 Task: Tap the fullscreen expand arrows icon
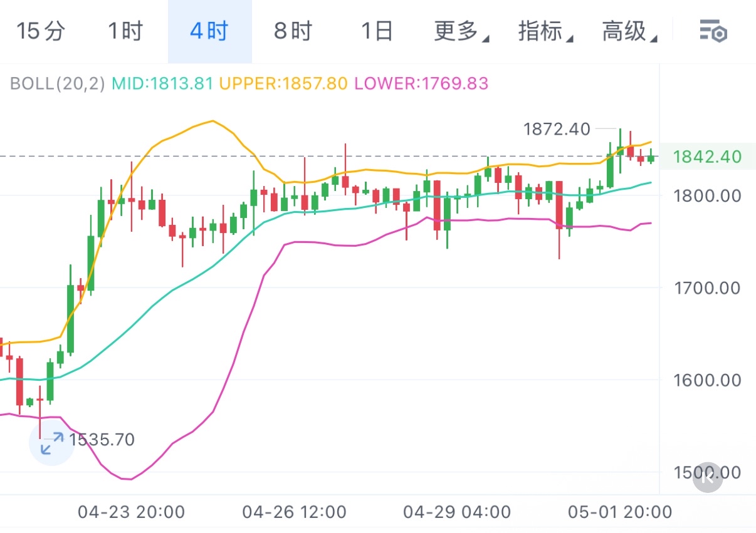(x=51, y=443)
